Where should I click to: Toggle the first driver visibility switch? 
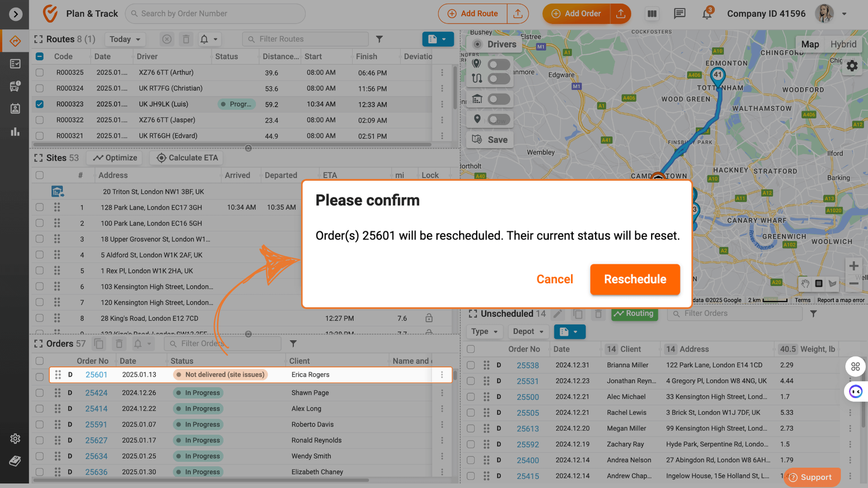click(x=499, y=64)
